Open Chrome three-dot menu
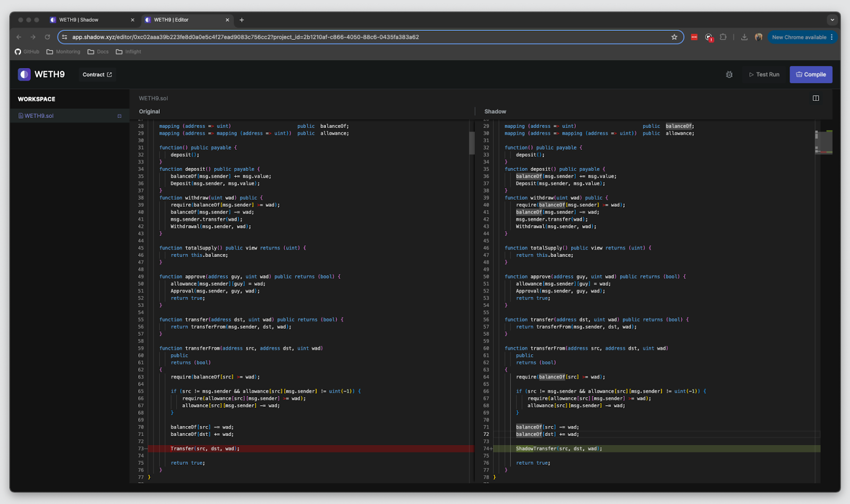The width and height of the screenshot is (850, 504). click(832, 37)
